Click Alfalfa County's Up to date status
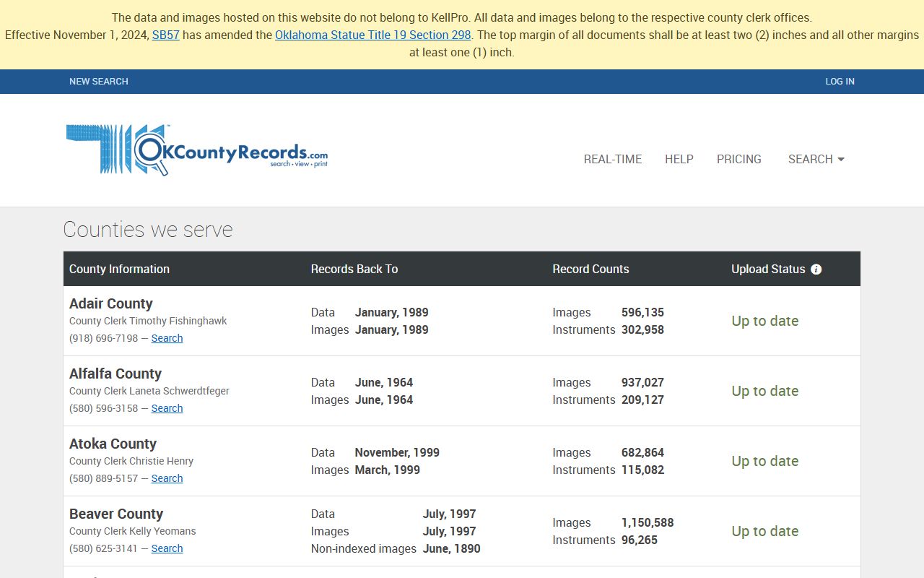The width and height of the screenshot is (924, 578). 765,391
